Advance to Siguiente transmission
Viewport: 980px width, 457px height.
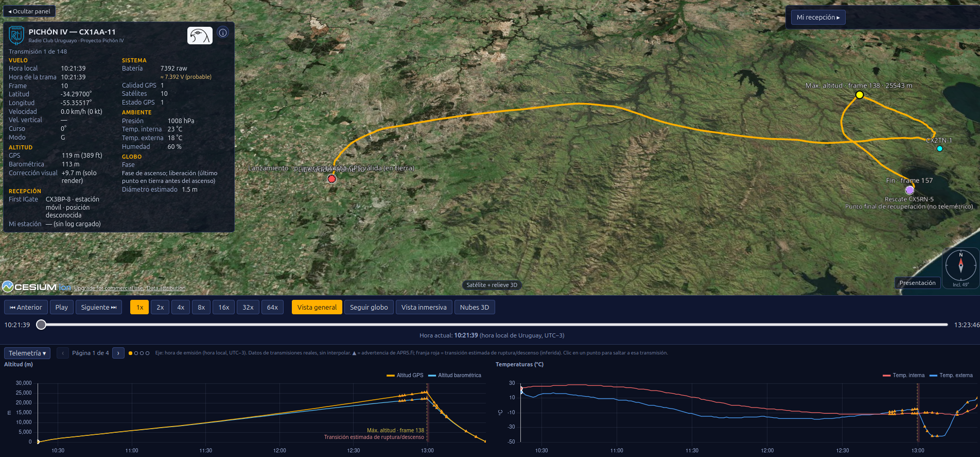click(x=99, y=307)
